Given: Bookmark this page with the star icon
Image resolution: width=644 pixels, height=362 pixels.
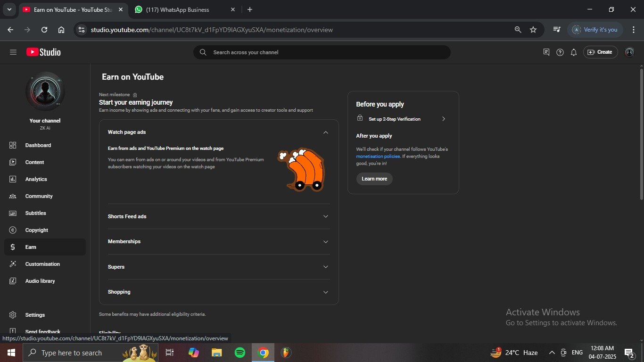Looking at the screenshot, I should pos(533,30).
